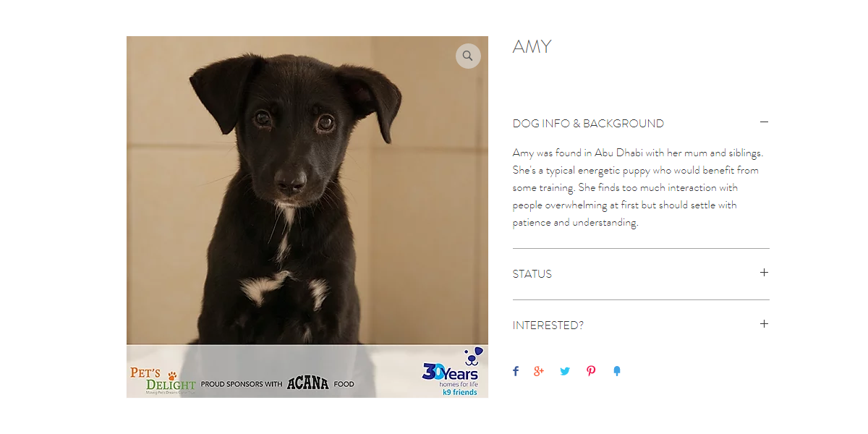Expand the Interested? section plus icon

coord(764,324)
